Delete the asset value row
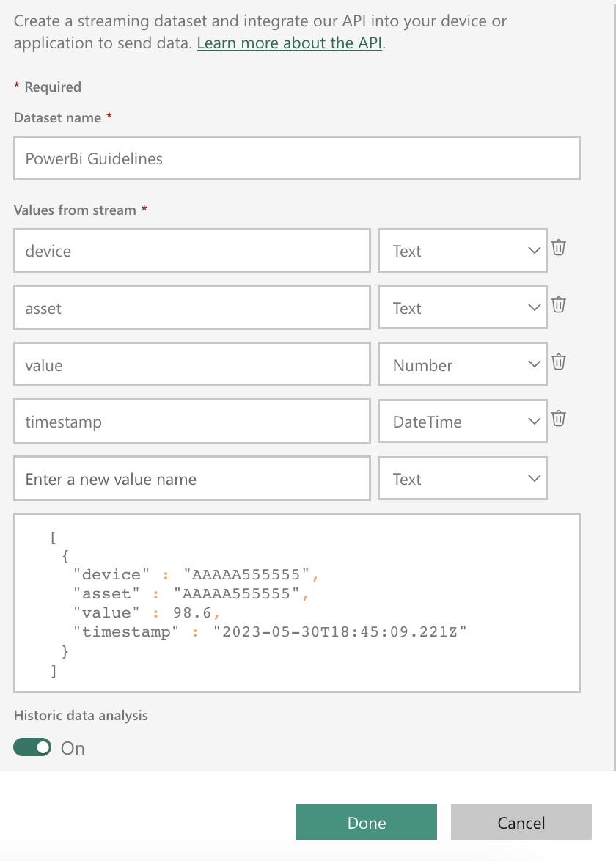 coord(559,305)
